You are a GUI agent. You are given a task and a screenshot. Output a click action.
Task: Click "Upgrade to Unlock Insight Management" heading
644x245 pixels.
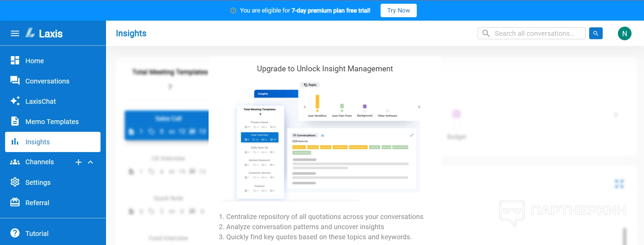pos(325,69)
